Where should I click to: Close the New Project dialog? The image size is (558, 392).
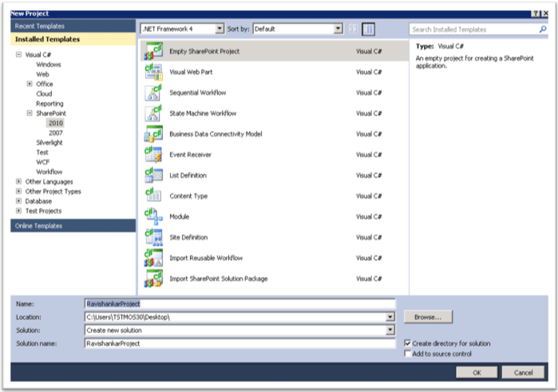[545, 14]
